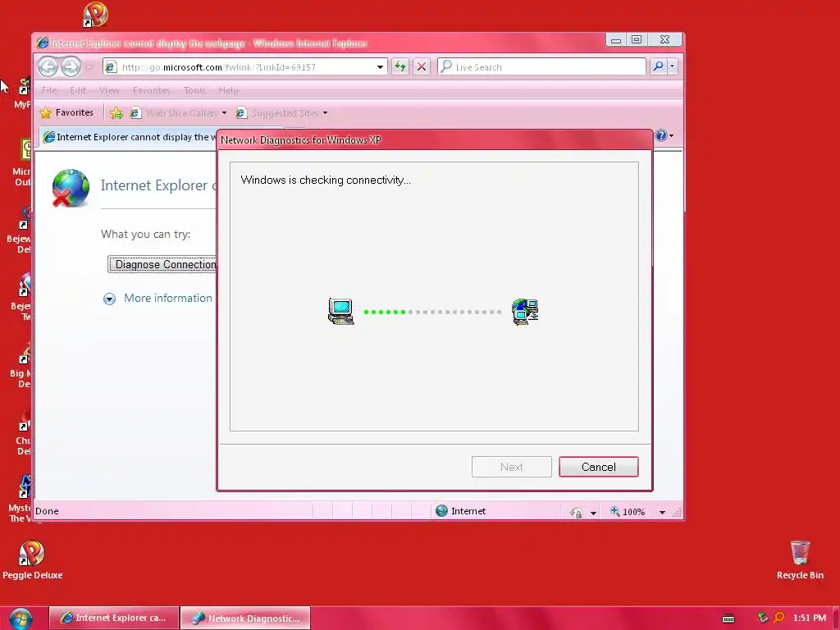The image size is (840, 630).
Task: Click the Suggested Sites page icon
Action: point(242,113)
